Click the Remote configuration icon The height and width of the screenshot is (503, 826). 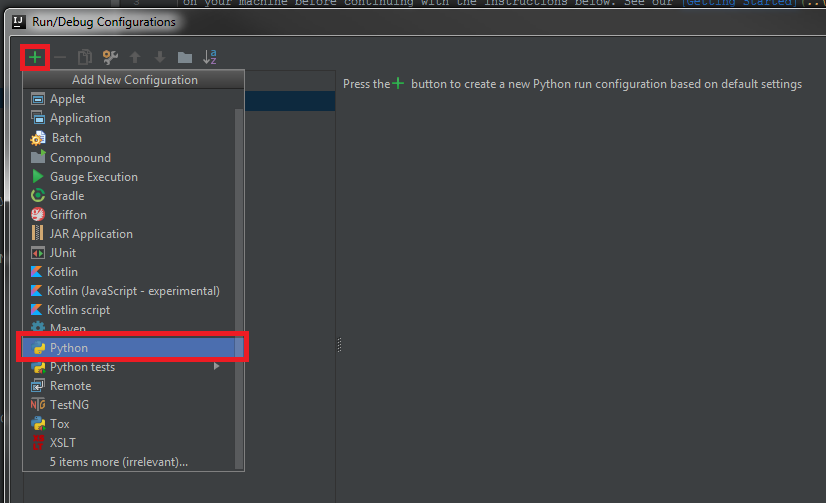38,386
